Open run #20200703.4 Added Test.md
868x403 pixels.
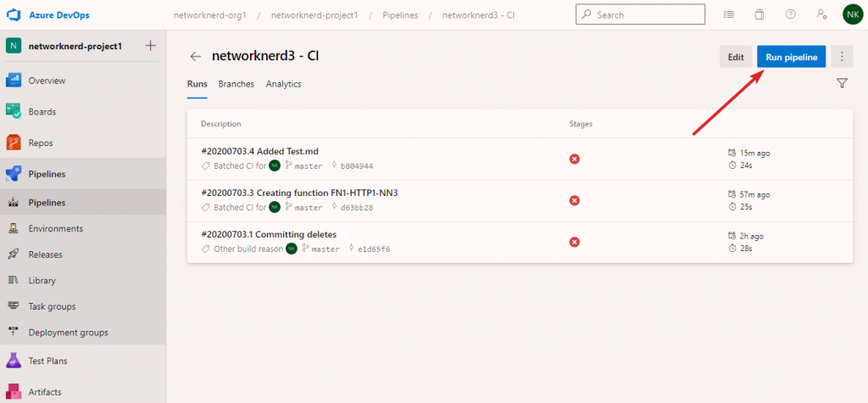click(x=259, y=151)
